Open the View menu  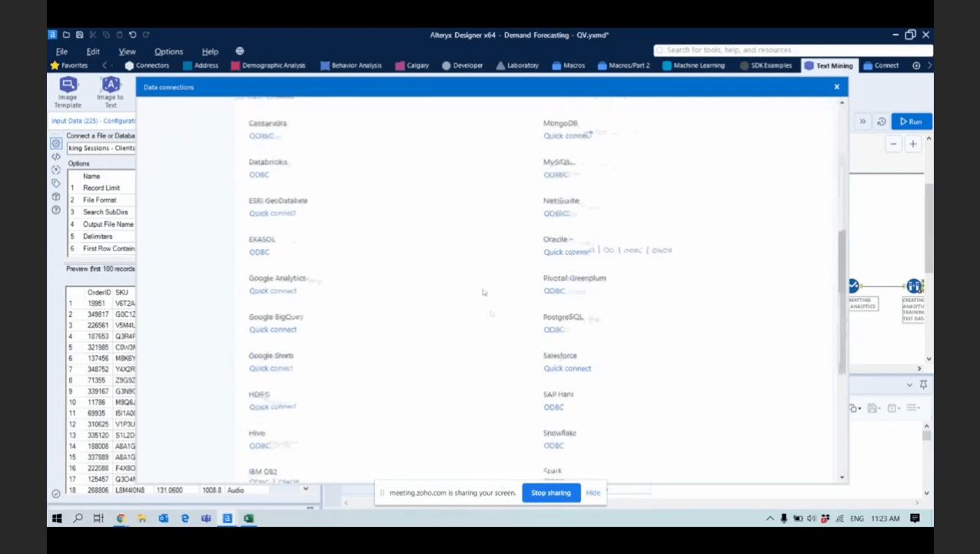pyautogui.click(x=127, y=51)
